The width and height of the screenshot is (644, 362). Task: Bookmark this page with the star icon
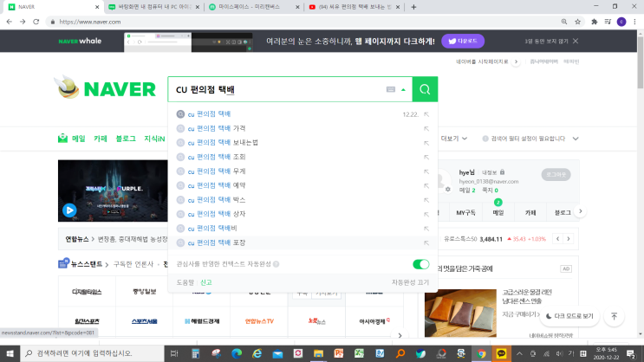pos(577,22)
